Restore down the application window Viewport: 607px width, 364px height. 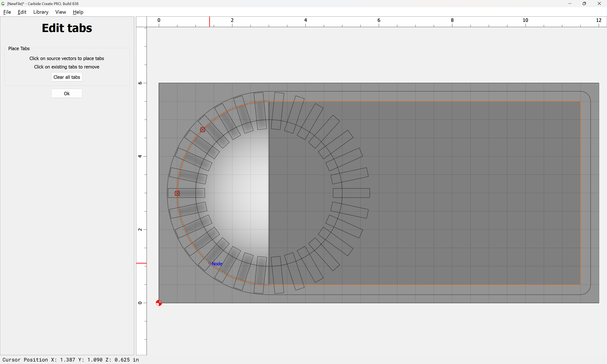click(x=584, y=4)
